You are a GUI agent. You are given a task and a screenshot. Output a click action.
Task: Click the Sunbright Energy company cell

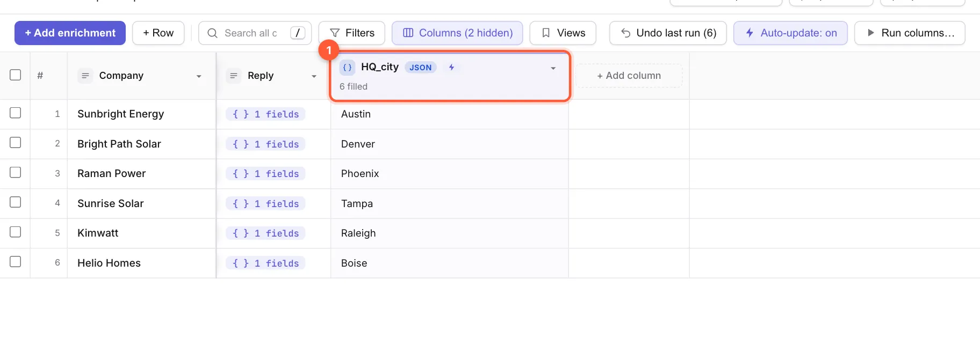(x=141, y=114)
